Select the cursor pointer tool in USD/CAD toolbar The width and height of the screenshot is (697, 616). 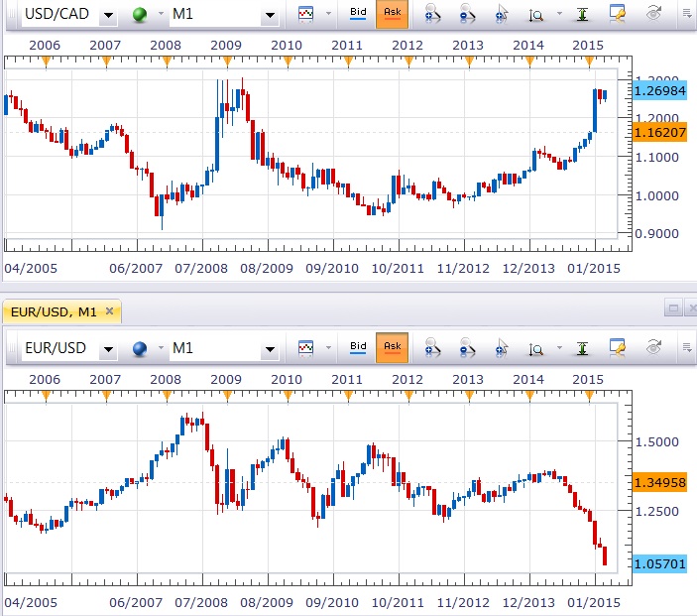pos(502,15)
